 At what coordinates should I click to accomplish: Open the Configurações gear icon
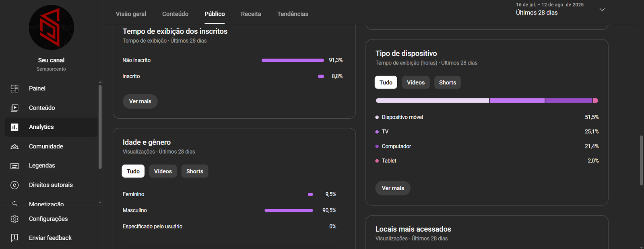(x=14, y=219)
